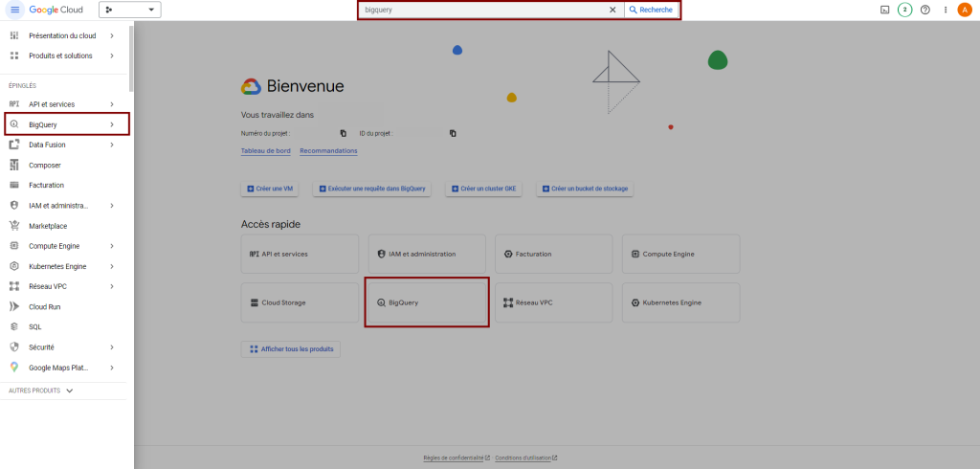
Task: Click the hamburger navigation menu icon
Action: coord(14,10)
